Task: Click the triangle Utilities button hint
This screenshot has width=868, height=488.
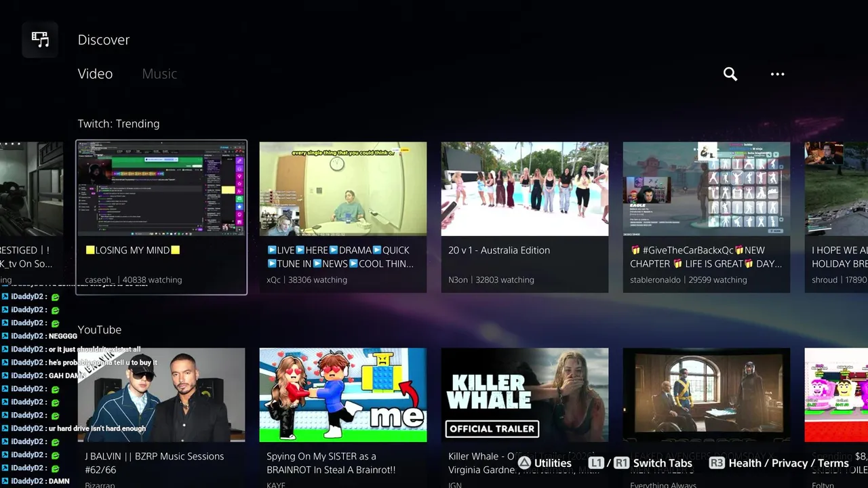Action: point(524,464)
